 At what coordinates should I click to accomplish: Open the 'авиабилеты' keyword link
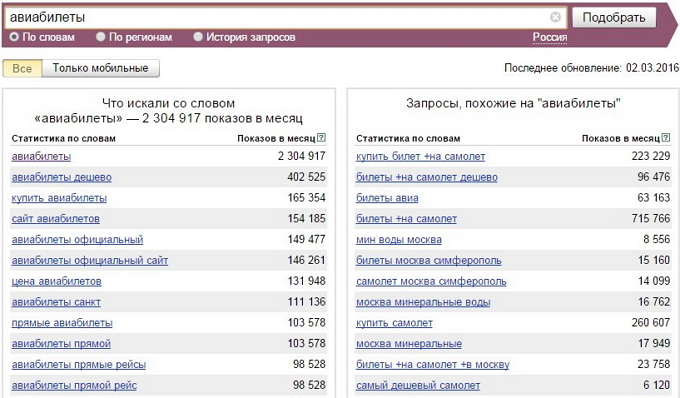click(41, 157)
